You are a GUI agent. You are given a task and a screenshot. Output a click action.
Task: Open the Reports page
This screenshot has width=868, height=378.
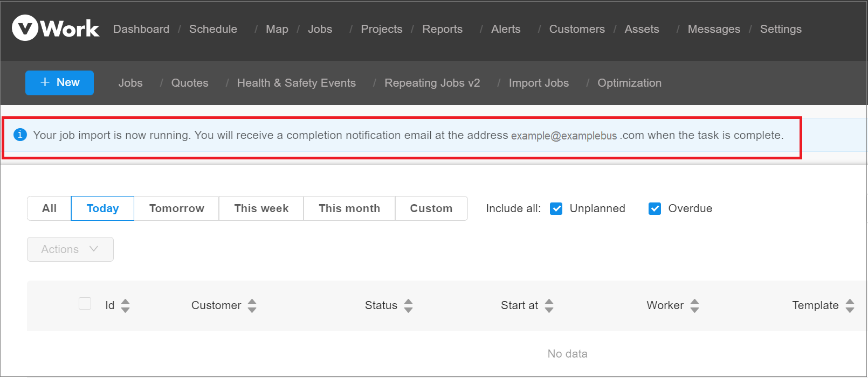click(443, 29)
